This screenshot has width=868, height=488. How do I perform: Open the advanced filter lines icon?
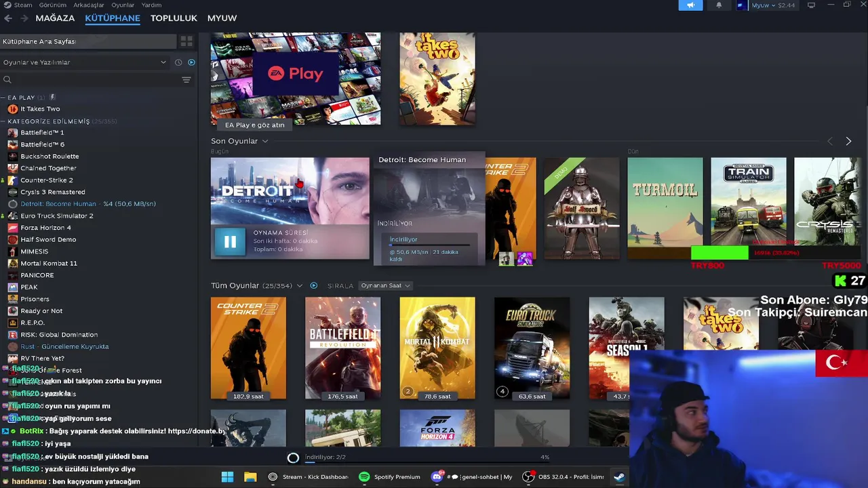point(186,80)
